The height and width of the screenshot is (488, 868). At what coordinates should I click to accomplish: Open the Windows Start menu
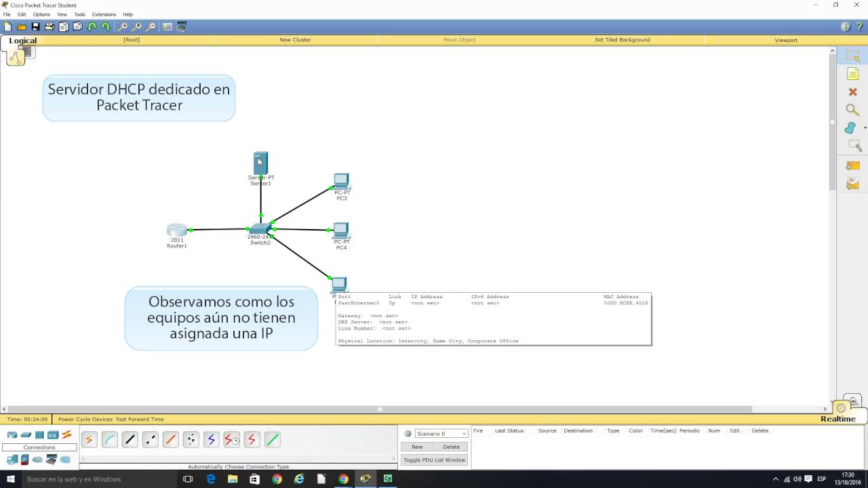click(x=11, y=479)
